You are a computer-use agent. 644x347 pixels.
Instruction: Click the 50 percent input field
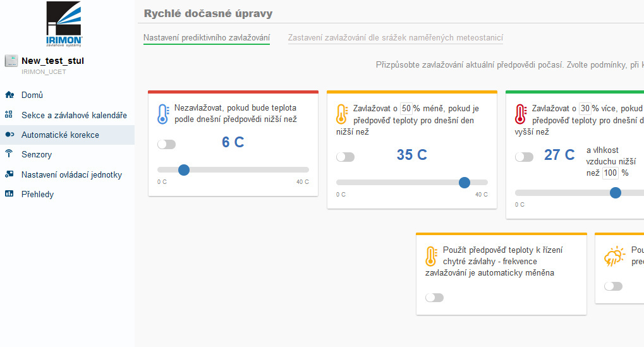406,108
